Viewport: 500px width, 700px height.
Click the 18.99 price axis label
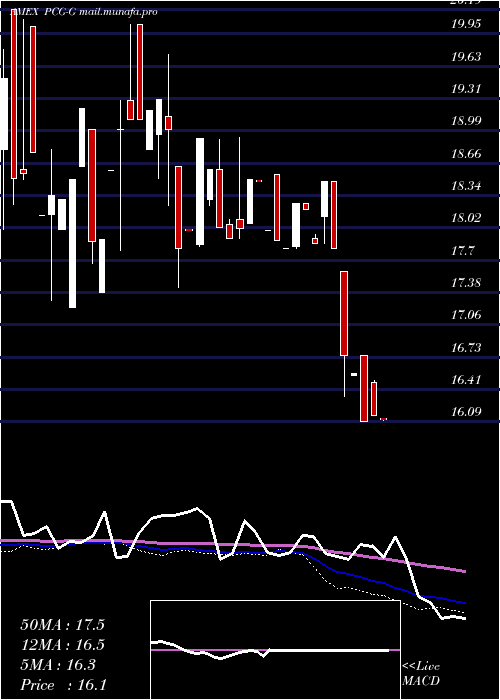click(466, 121)
